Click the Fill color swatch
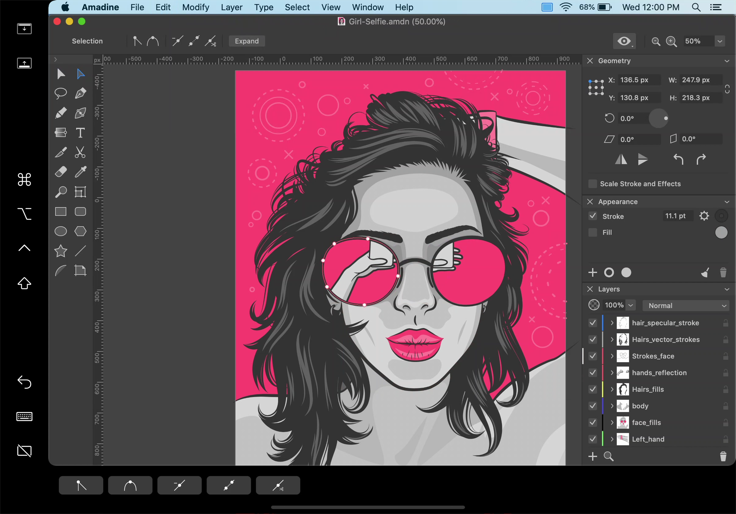This screenshot has height=514, width=736. pos(721,232)
